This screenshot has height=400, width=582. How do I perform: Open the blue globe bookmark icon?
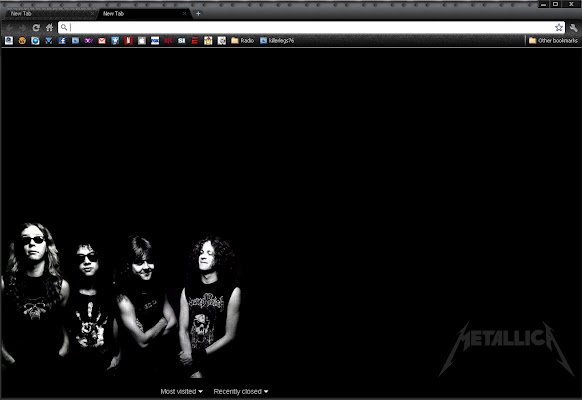pos(35,40)
